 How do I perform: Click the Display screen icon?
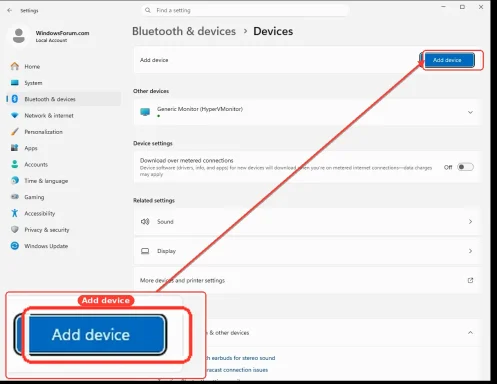145,251
